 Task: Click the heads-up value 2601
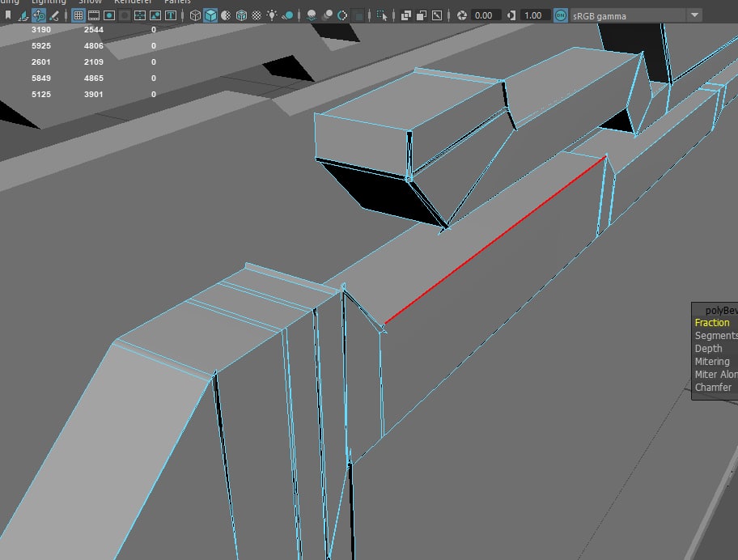click(41, 62)
